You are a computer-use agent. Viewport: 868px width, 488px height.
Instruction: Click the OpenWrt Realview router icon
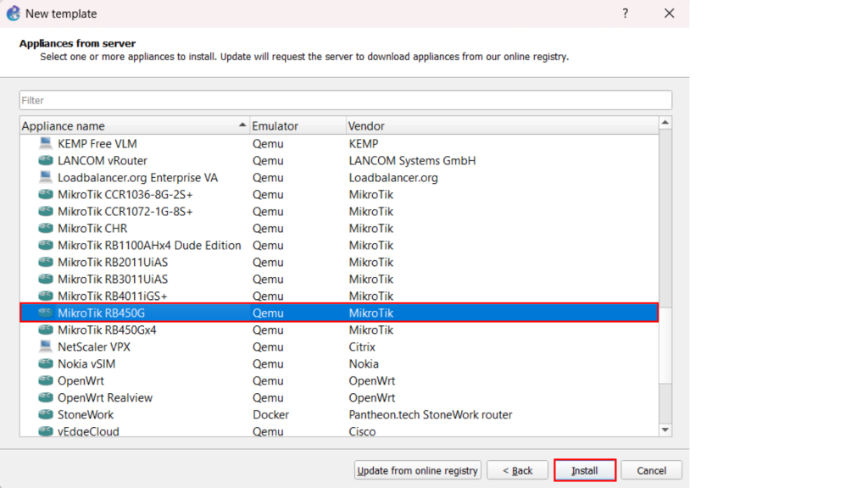[x=45, y=397]
